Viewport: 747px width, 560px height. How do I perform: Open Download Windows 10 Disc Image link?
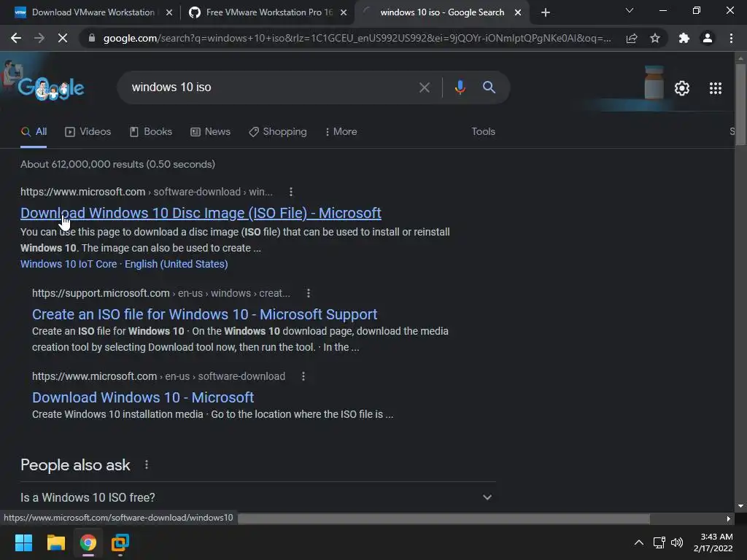click(x=201, y=213)
